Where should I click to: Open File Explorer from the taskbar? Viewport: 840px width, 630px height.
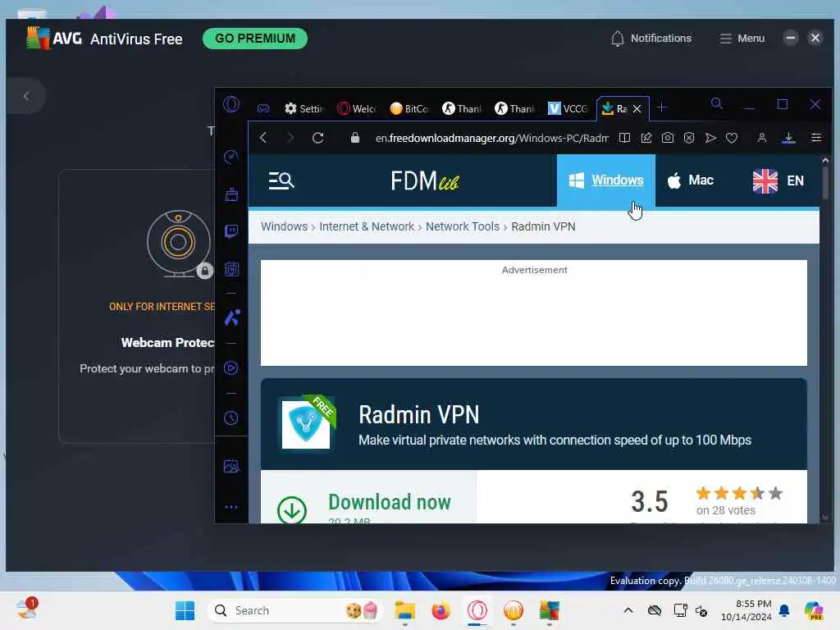coord(405,610)
